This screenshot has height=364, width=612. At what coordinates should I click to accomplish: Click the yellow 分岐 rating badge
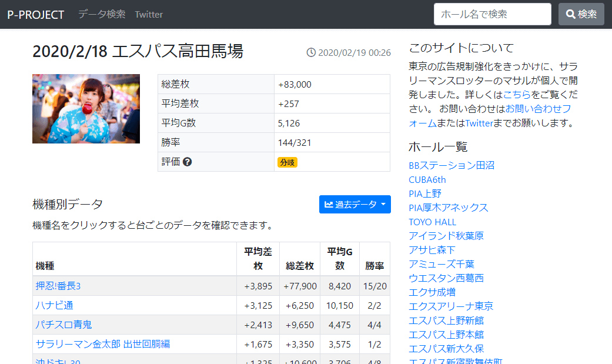287,162
